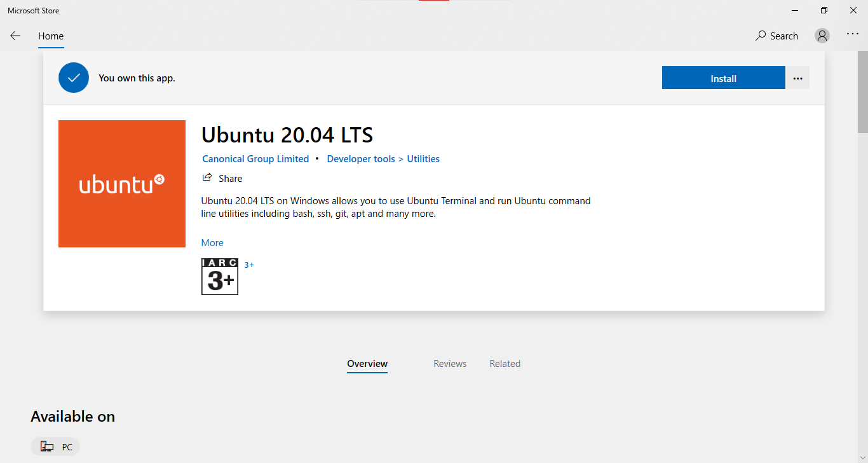Open the user account profile icon

pos(822,36)
